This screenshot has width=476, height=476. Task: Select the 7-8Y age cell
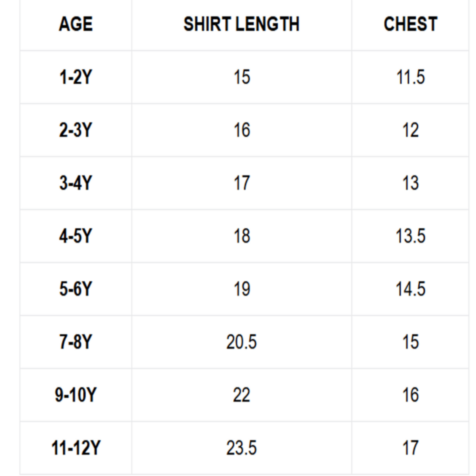(76, 342)
